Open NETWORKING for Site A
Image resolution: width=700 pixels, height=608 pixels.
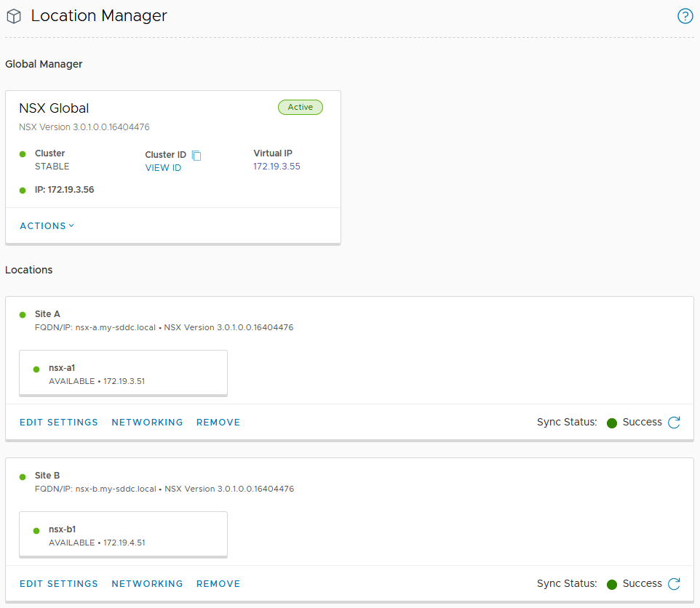point(147,422)
